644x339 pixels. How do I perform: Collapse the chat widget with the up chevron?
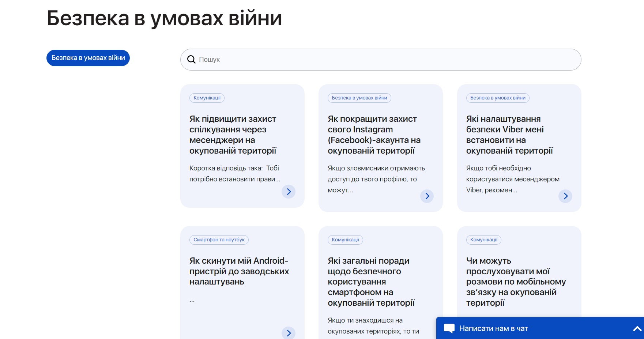click(635, 328)
